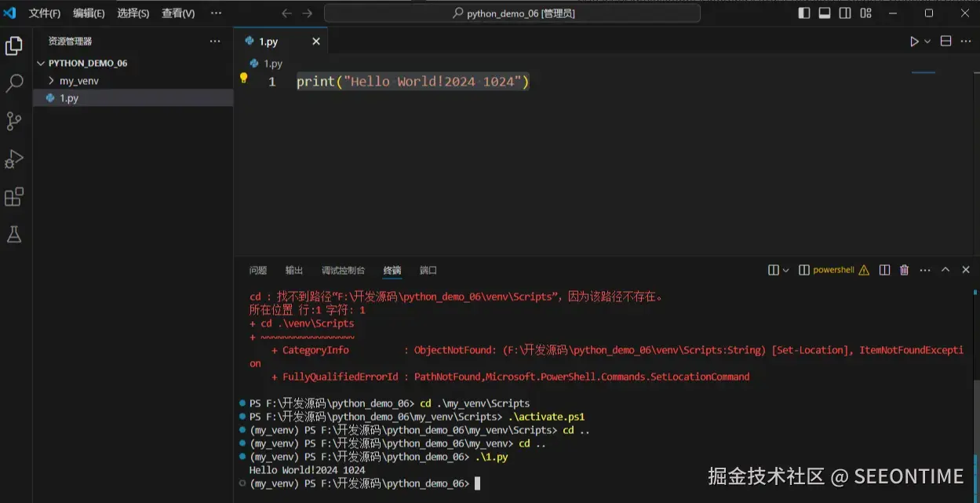Expand the my_venv folder
The width and height of the screenshot is (980, 503).
[51, 81]
